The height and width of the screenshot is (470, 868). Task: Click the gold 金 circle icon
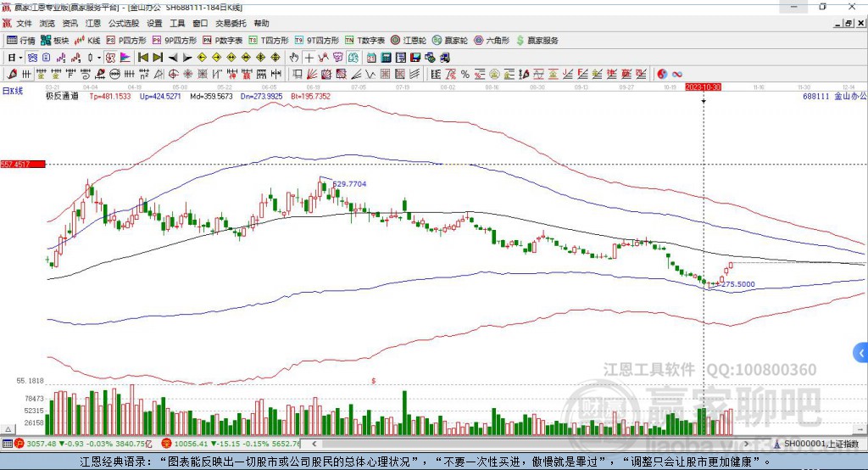(494, 74)
